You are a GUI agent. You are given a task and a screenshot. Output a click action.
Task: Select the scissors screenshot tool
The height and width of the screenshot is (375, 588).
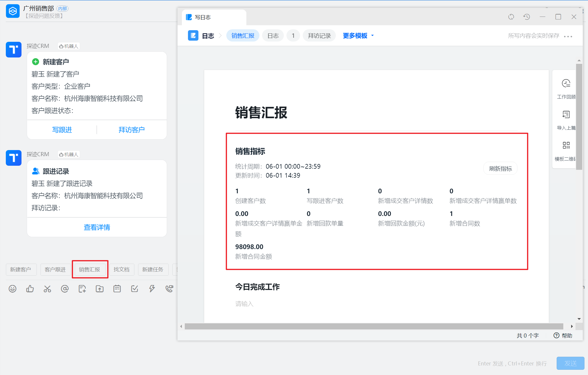47,289
